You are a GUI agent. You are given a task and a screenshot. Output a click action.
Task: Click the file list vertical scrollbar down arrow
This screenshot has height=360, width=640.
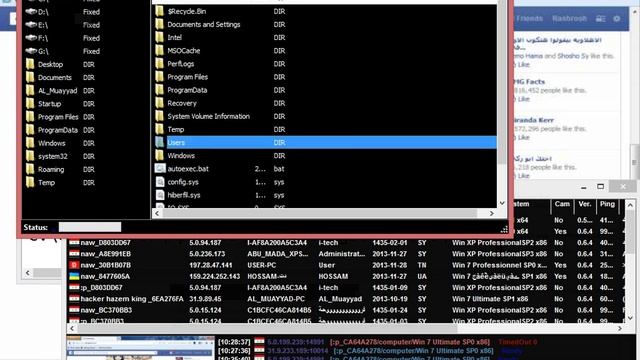pyautogui.click(x=502, y=203)
